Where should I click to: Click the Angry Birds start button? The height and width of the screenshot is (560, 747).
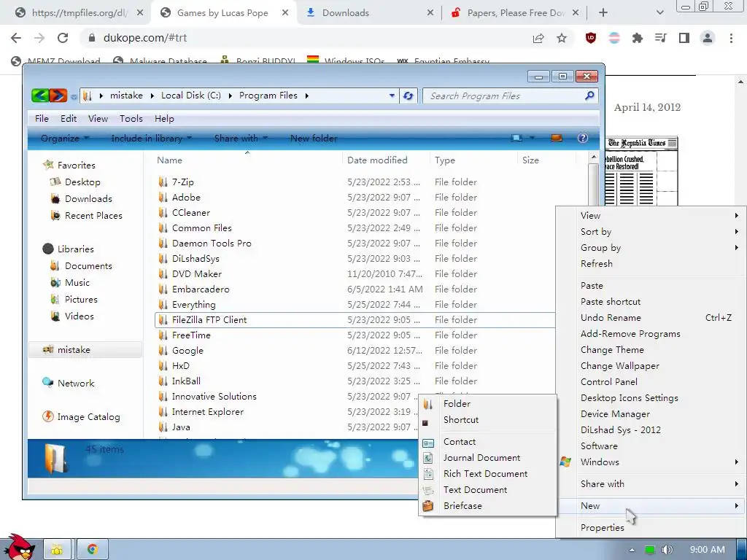coord(19,548)
